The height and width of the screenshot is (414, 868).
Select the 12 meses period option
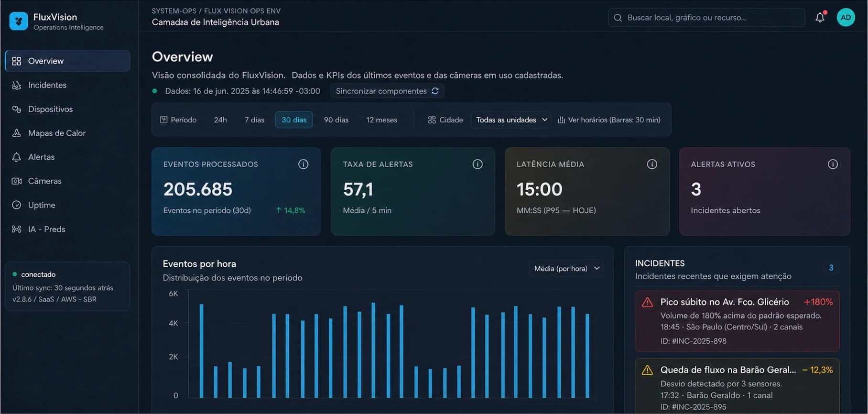coord(382,120)
